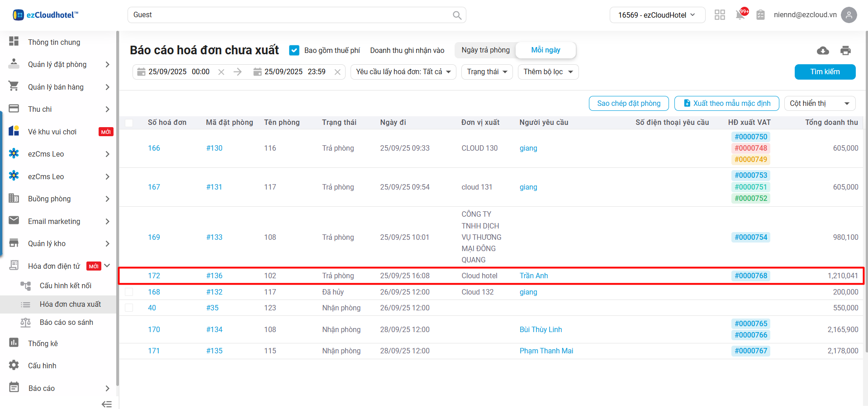Image resolution: width=868 pixels, height=409 pixels.
Task: Uncheck 'Bao gồm thuế phí' checkbox
Action: point(294,50)
